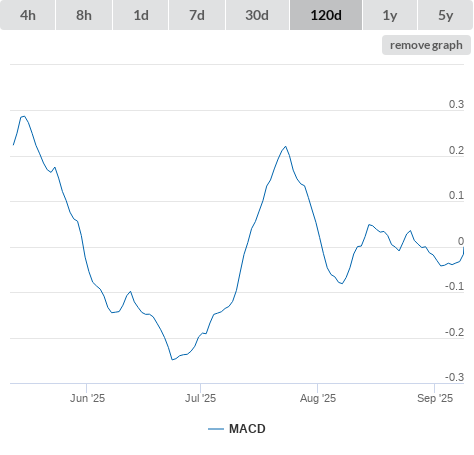Viewport: 474px width, 455px height.
Task: Click the blue MACD legend line marker
Action: [x=216, y=429]
